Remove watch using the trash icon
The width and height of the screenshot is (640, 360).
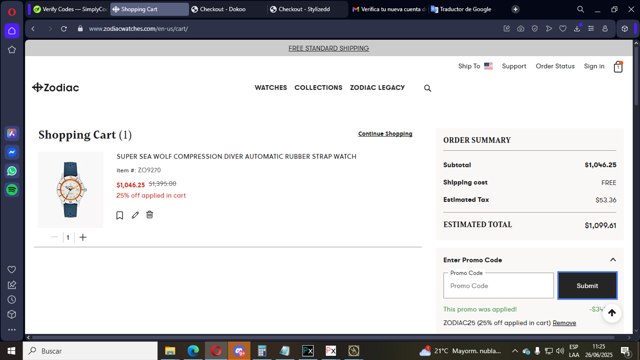point(150,215)
